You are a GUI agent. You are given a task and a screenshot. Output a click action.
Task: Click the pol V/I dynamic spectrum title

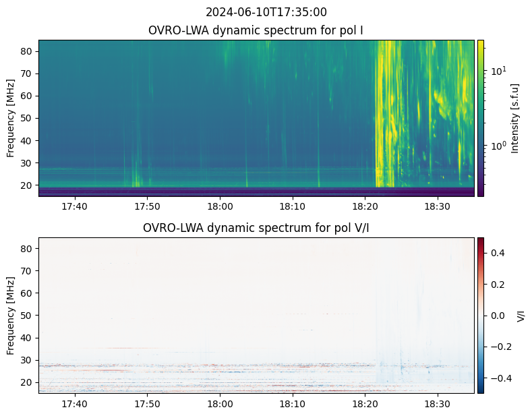[x=256, y=228]
